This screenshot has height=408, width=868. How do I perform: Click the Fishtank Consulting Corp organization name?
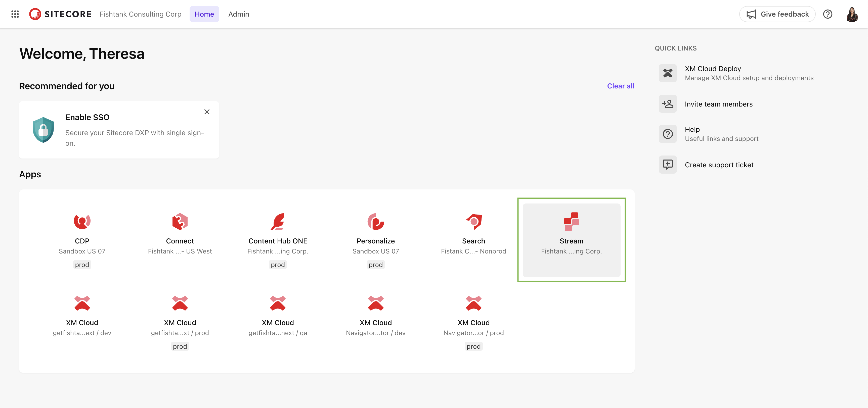(x=140, y=14)
